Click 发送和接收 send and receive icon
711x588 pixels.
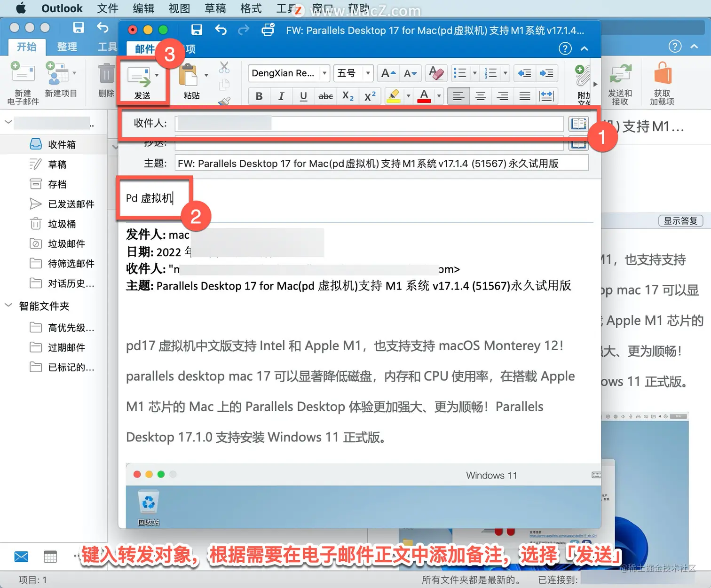[620, 75]
